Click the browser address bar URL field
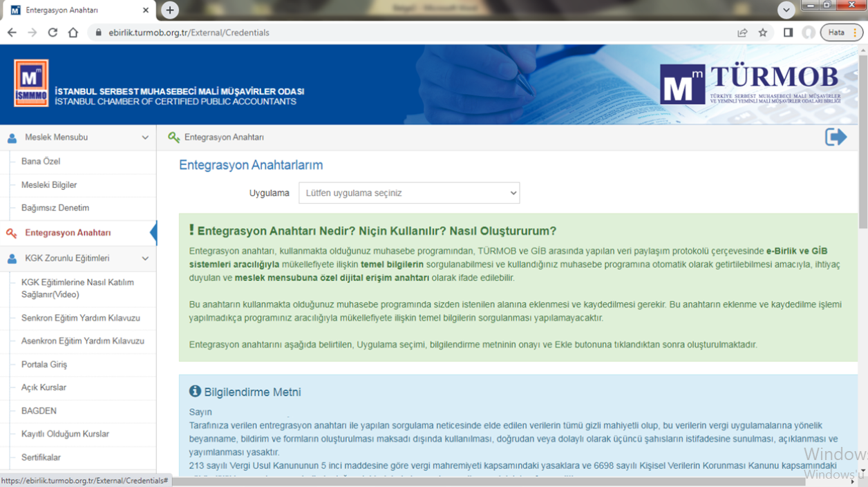This screenshot has width=868, height=487. click(415, 32)
